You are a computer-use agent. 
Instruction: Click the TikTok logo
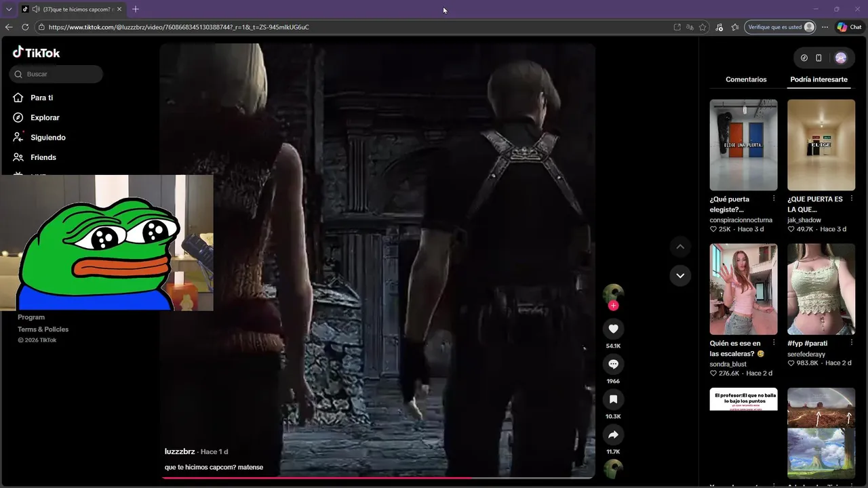point(37,53)
